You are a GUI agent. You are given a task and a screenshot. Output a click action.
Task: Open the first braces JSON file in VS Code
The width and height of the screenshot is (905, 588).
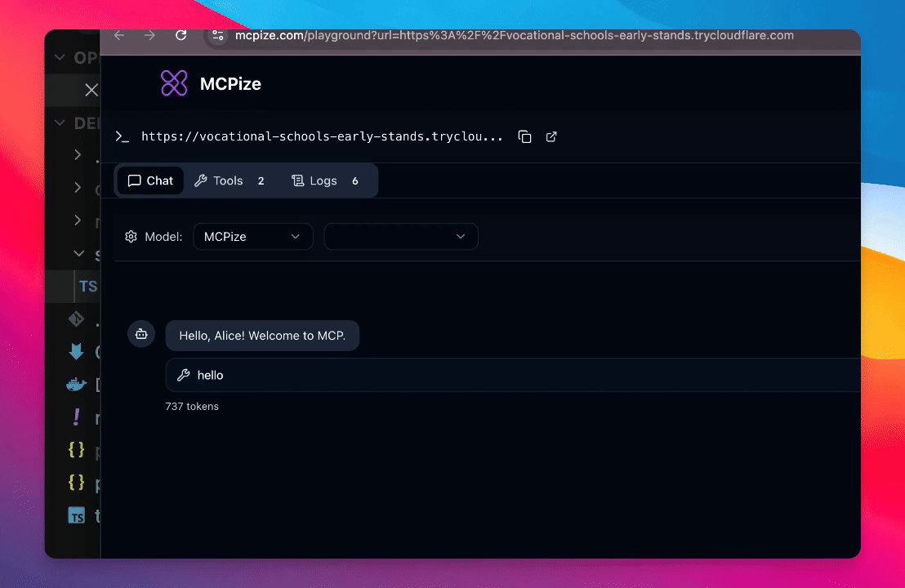[76, 449]
